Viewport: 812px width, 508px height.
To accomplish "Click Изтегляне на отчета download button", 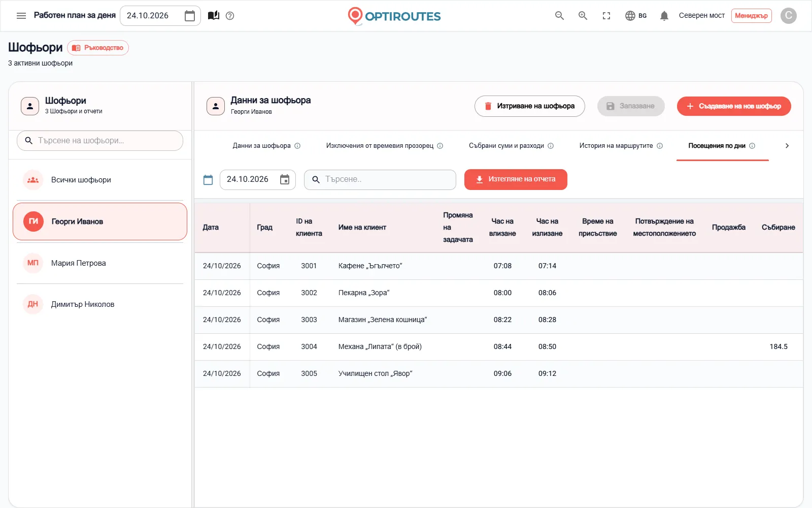I will (x=516, y=179).
